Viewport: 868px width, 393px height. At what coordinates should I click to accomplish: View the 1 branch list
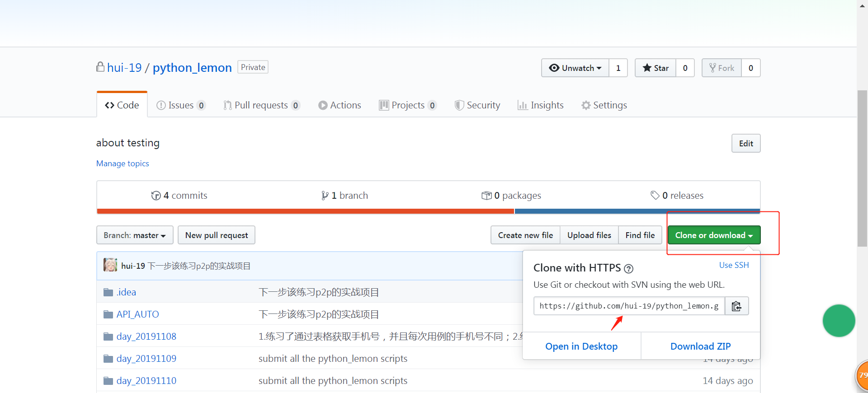tap(344, 196)
